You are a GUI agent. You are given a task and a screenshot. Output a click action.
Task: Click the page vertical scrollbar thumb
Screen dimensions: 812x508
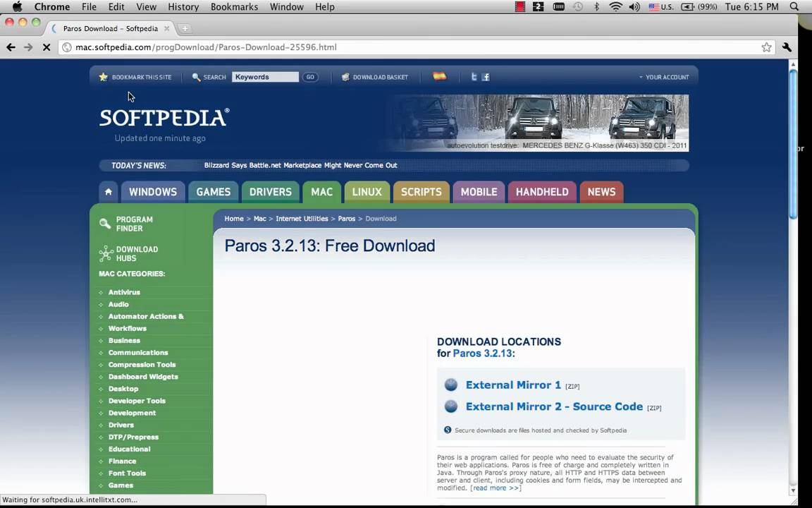(x=793, y=144)
